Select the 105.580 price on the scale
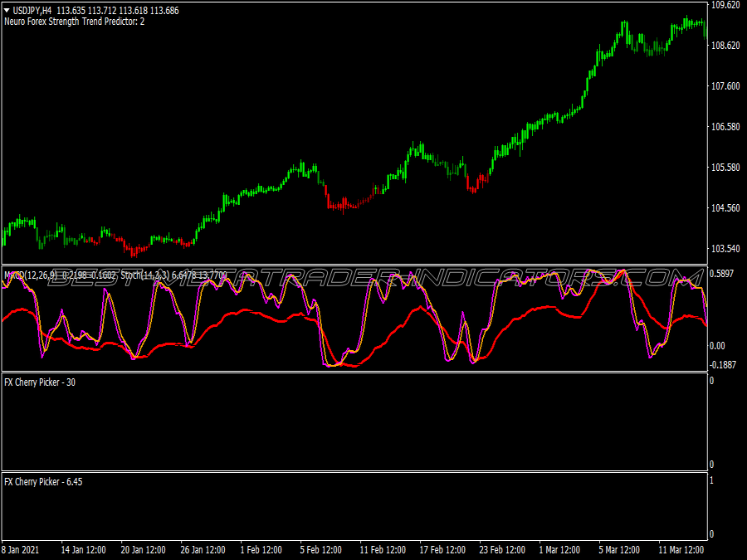 [725, 167]
